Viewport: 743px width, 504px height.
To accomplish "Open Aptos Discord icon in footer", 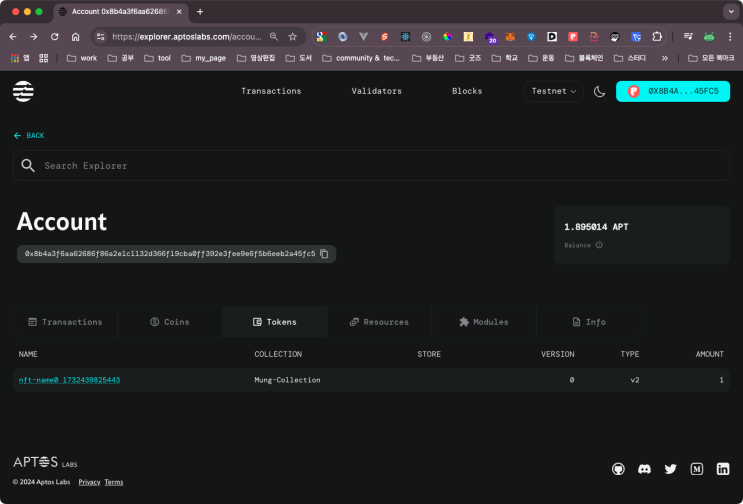I will [644, 469].
